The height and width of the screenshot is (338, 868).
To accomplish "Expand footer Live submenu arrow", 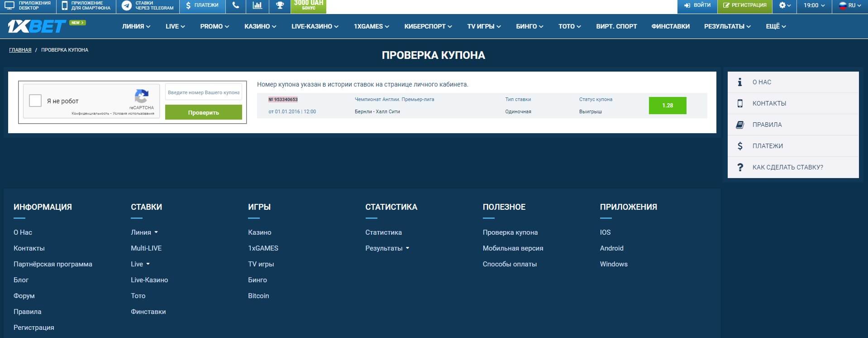I will (x=148, y=264).
